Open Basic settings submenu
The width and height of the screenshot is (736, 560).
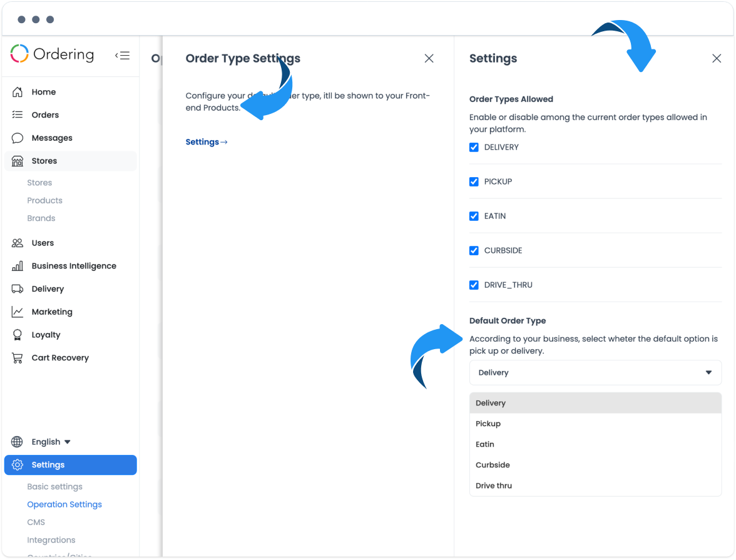point(55,487)
